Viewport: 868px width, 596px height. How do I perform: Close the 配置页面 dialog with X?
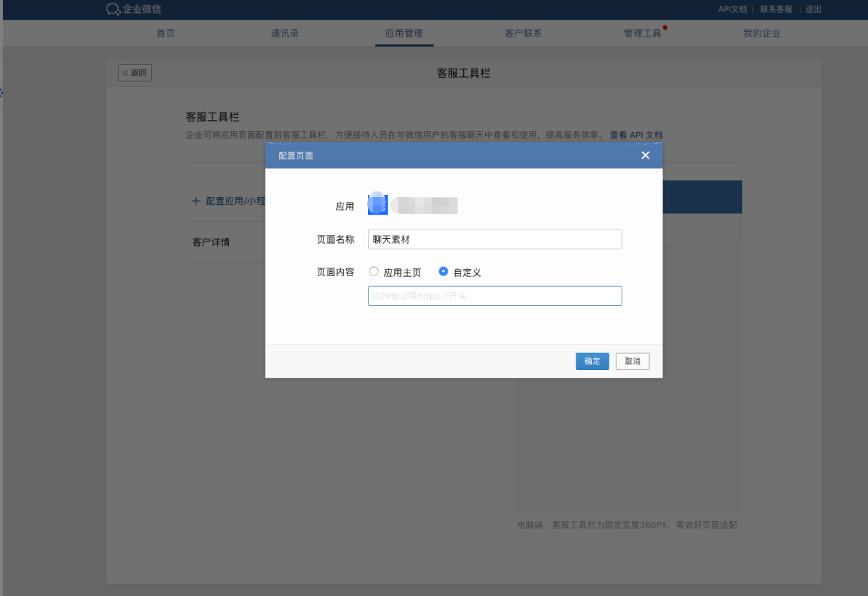pos(645,155)
